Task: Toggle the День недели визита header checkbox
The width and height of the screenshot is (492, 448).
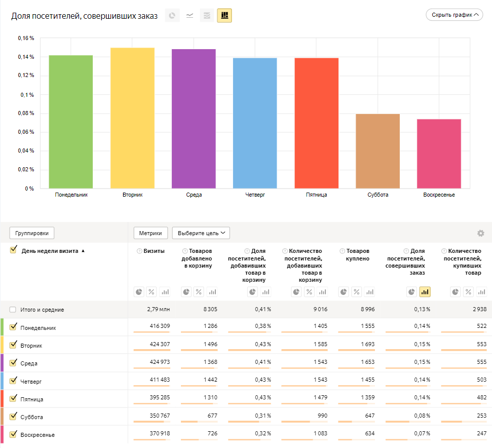Action: 14,250
